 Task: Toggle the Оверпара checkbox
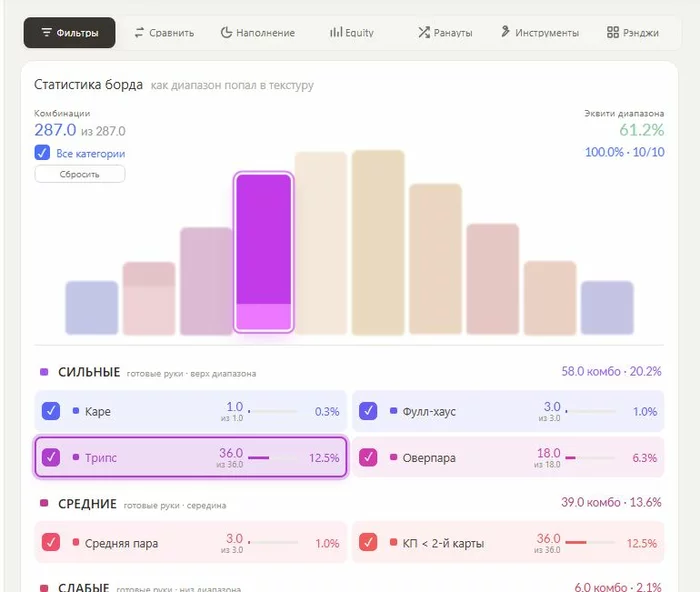(368, 457)
